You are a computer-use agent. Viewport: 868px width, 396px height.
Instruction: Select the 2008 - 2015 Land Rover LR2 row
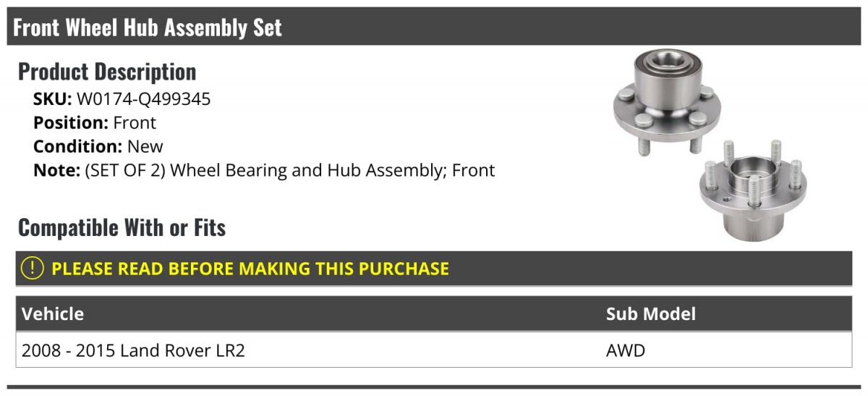pos(433,350)
